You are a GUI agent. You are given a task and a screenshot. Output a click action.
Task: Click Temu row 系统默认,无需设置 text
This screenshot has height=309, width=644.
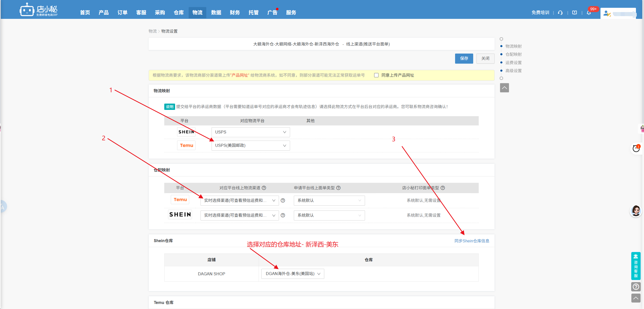point(424,200)
